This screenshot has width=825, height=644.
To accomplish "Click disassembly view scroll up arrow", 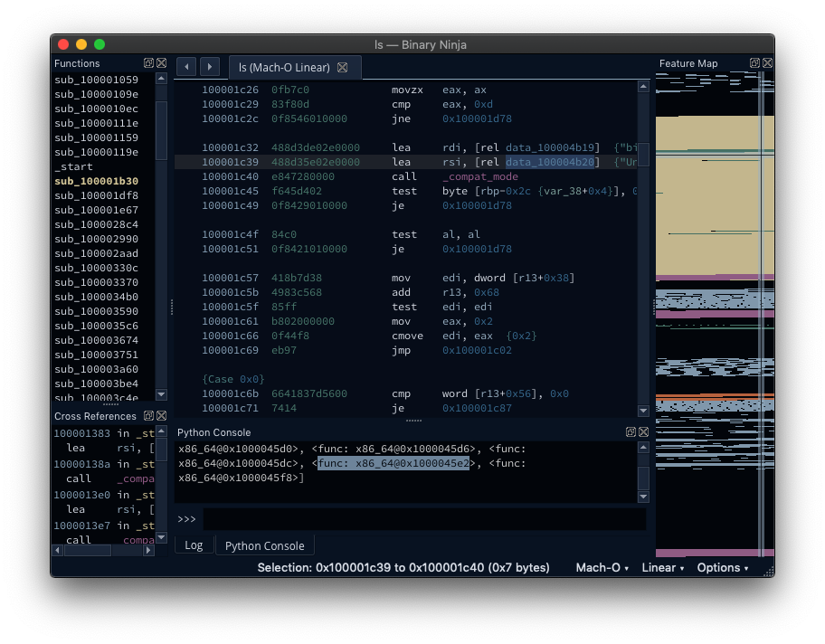I will click(x=643, y=87).
